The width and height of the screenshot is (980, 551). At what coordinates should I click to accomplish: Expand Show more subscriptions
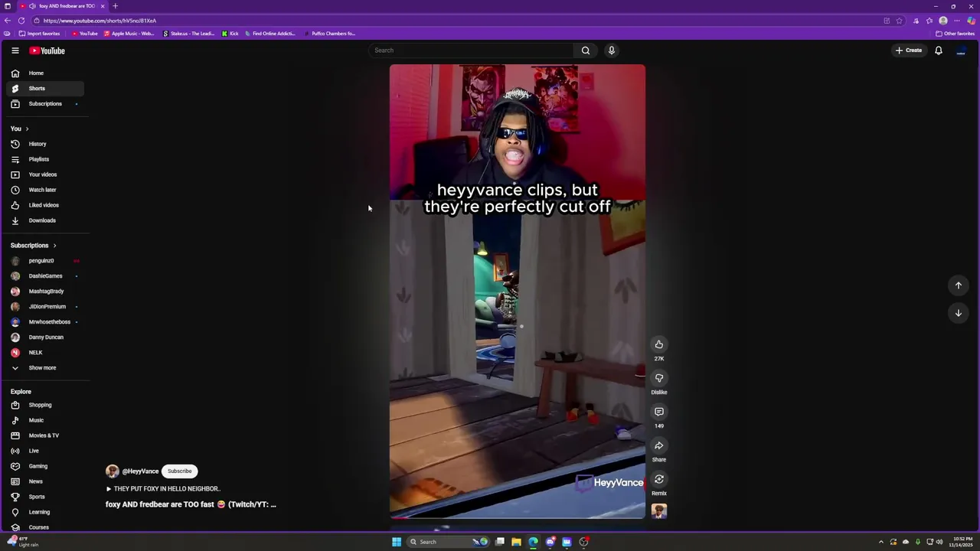(x=46, y=368)
